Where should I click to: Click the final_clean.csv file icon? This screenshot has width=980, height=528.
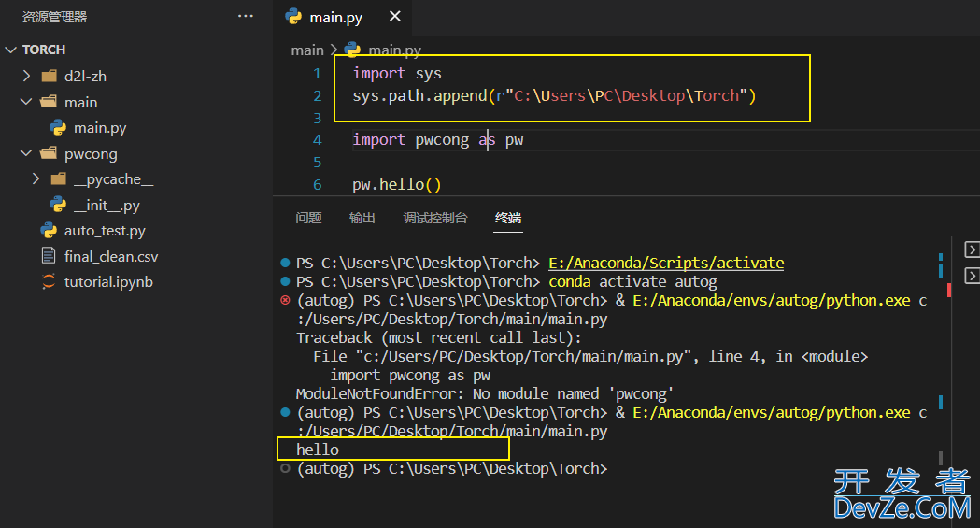(x=49, y=255)
